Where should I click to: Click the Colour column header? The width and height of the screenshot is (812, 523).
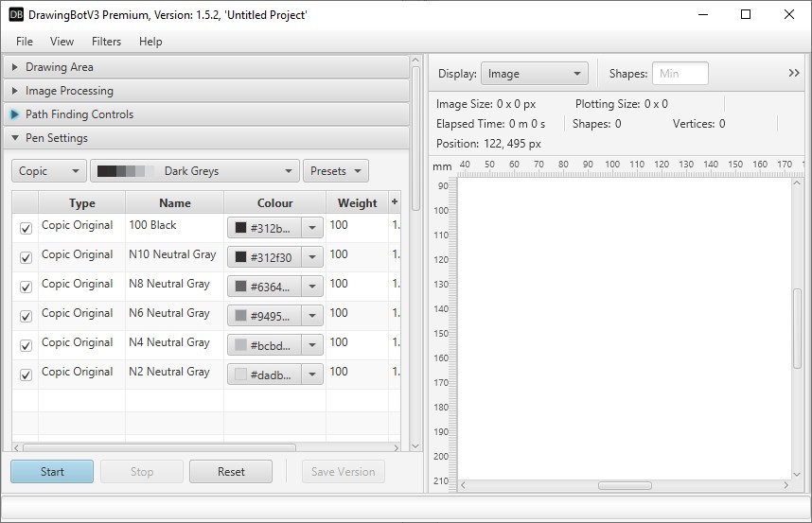click(275, 202)
